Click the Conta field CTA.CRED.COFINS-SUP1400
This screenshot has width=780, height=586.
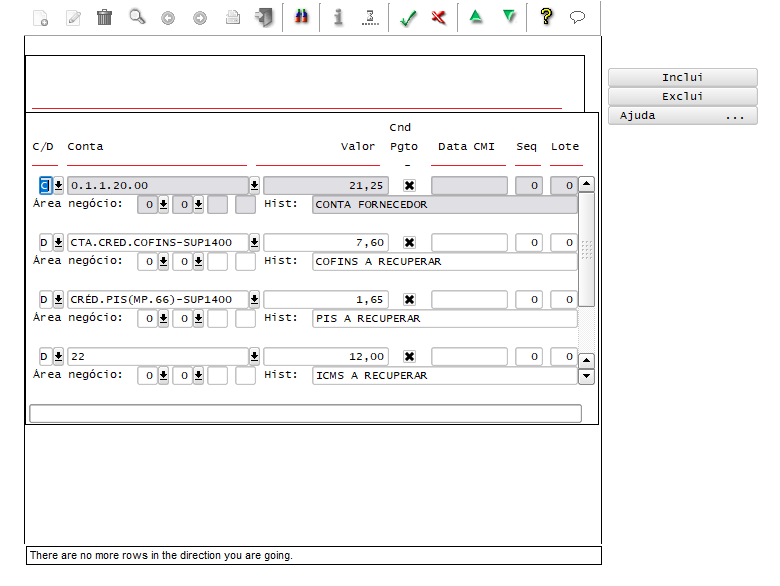pyautogui.click(x=158, y=243)
